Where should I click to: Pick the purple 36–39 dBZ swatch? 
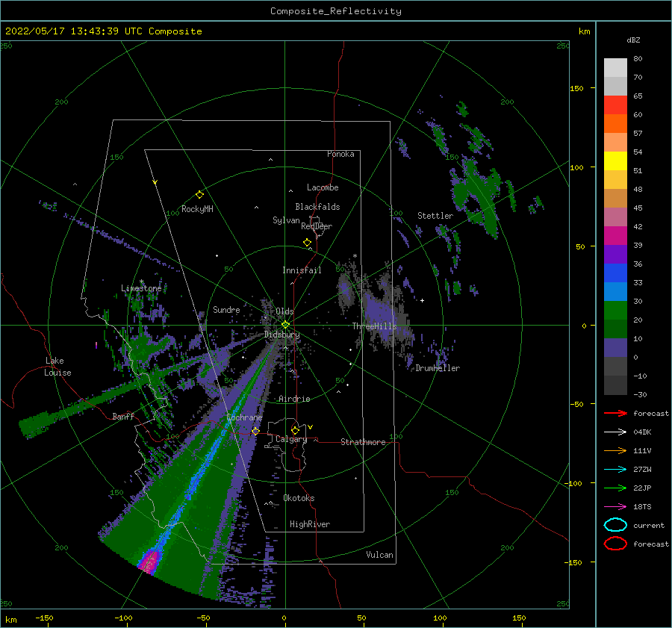click(x=615, y=255)
